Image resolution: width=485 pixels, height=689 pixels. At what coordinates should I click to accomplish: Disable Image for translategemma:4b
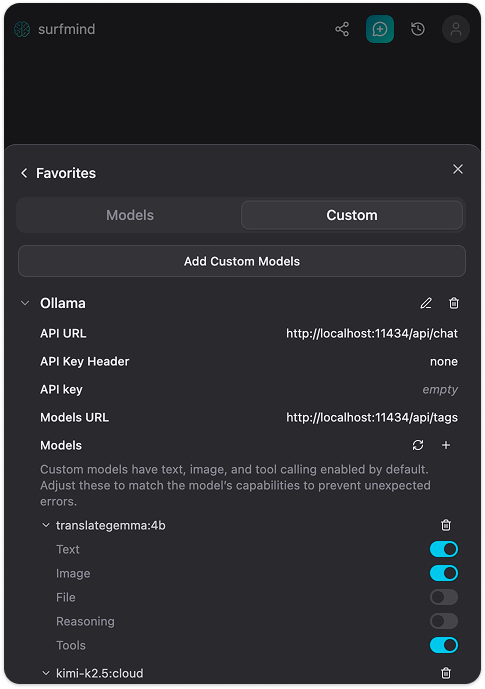444,573
